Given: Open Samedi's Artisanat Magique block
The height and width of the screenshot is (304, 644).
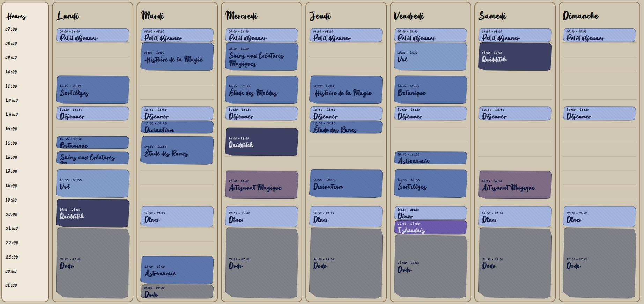Looking at the screenshot, I should pos(515,185).
